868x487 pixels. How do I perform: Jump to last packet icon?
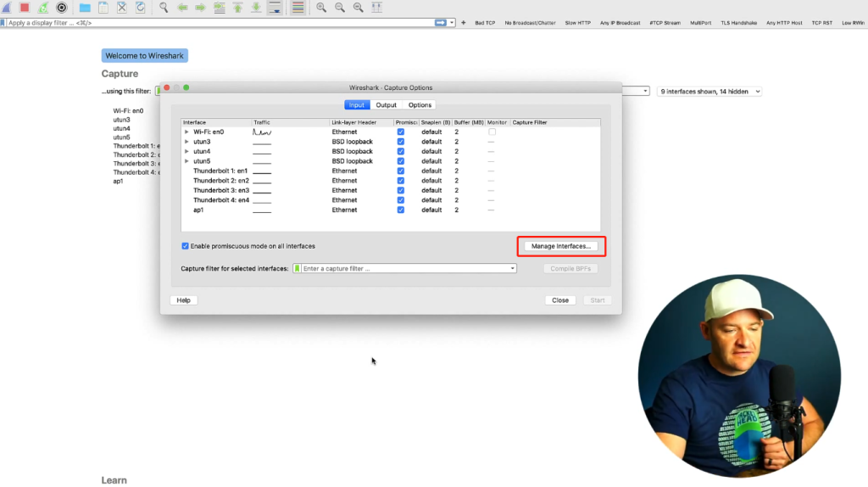tap(256, 7)
